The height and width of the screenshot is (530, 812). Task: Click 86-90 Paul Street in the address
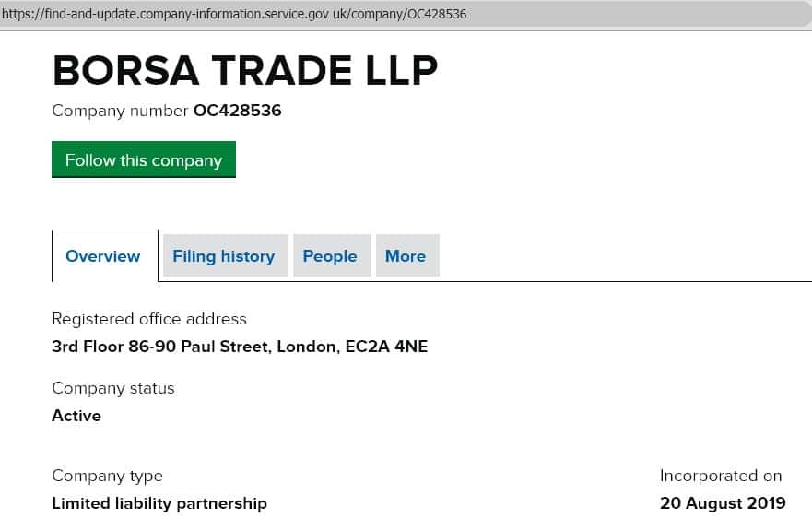click(195, 347)
